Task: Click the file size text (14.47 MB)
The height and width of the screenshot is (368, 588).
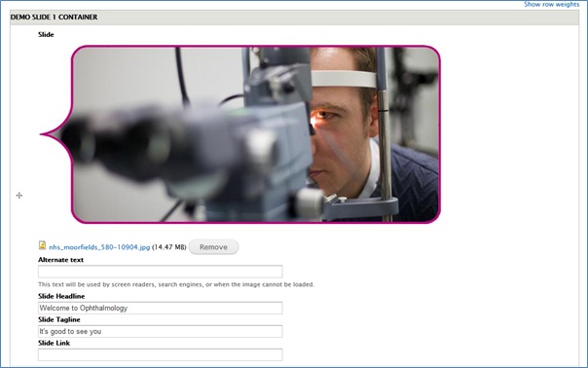Action: pos(169,247)
